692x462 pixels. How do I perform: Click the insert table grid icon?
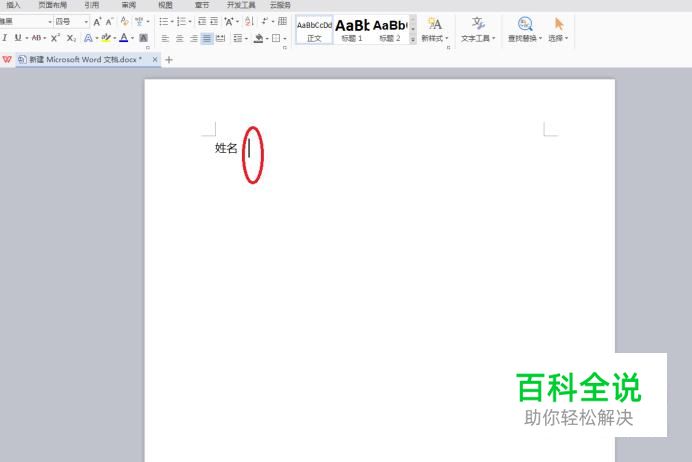point(282,21)
